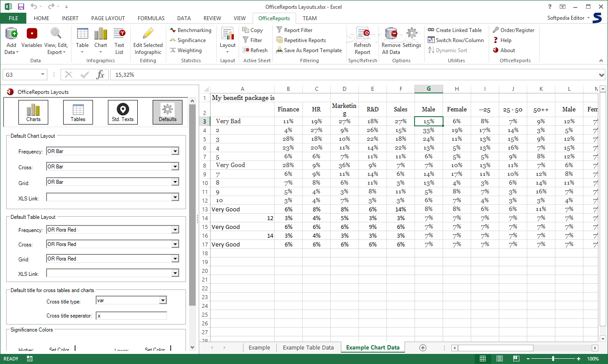Add a new sheet with plus button
Image resolution: width=608 pixels, height=364 pixels.
click(423, 348)
